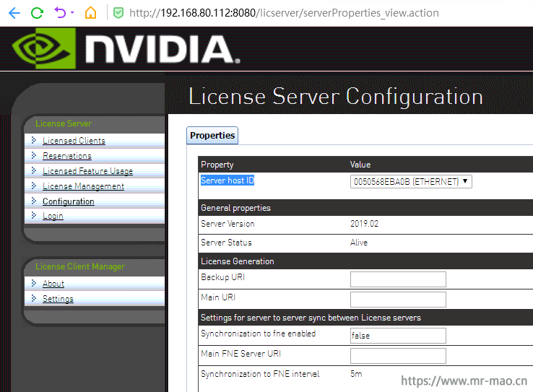
Task: Open Licensed Feature Usage link
Action: coord(87,171)
